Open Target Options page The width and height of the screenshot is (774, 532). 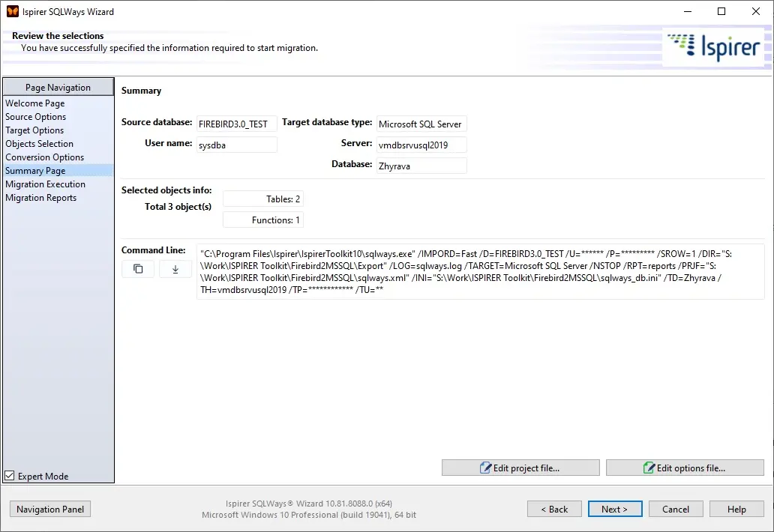click(34, 130)
